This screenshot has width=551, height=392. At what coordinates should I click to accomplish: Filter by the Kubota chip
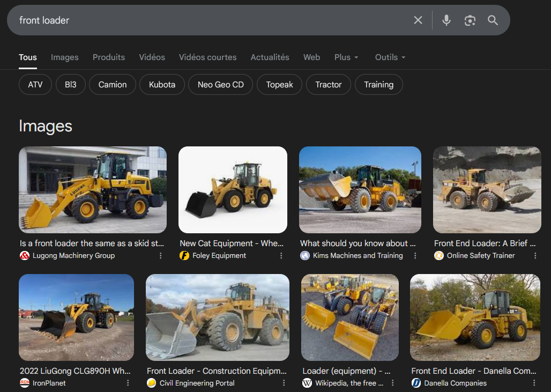pyautogui.click(x=162, y=84)
